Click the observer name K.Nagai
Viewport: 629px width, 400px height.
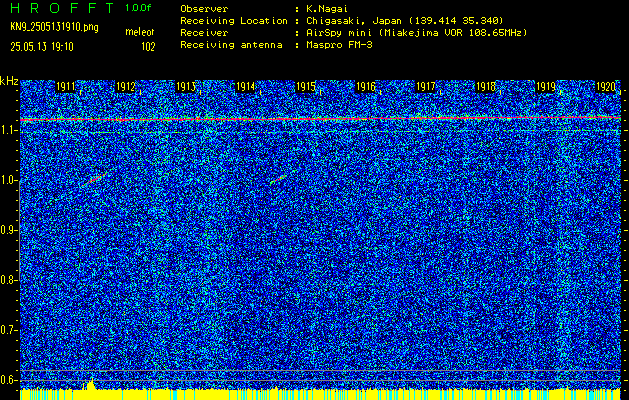click(x=327, y=9)
